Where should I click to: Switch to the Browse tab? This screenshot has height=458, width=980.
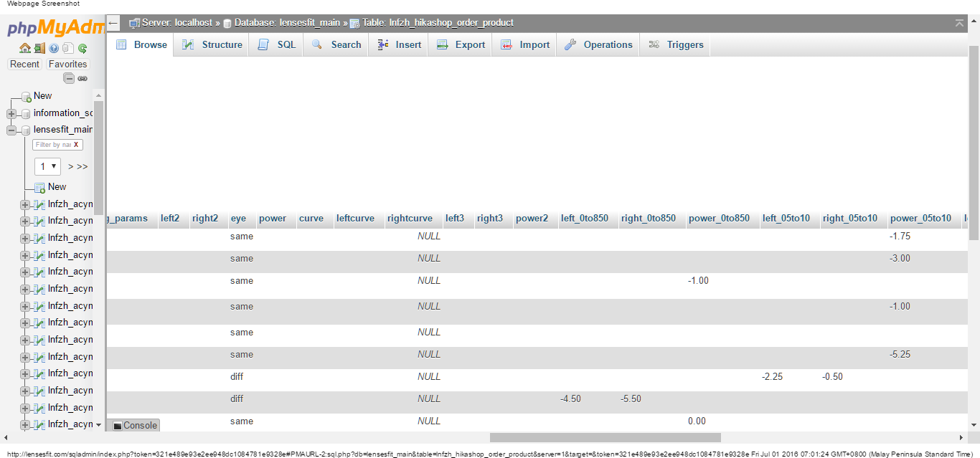[x=141, y=44]
